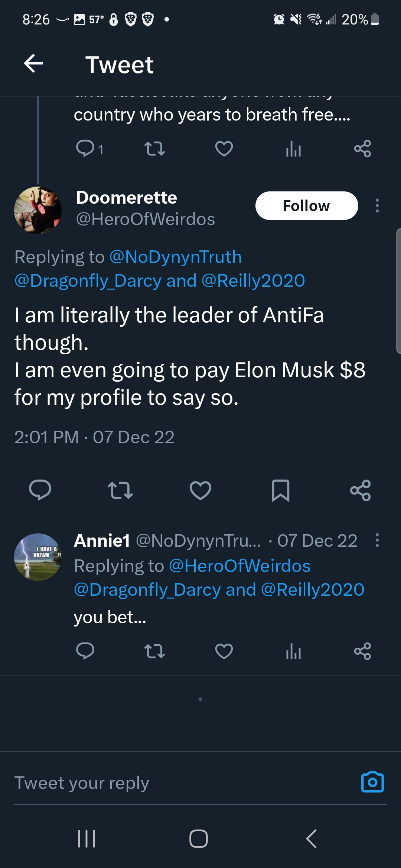The height and width of the screenshot is (868, 401).
Task: Retweet Doomerette's AntiFa tweet
Action: click(x=120, y=490)
